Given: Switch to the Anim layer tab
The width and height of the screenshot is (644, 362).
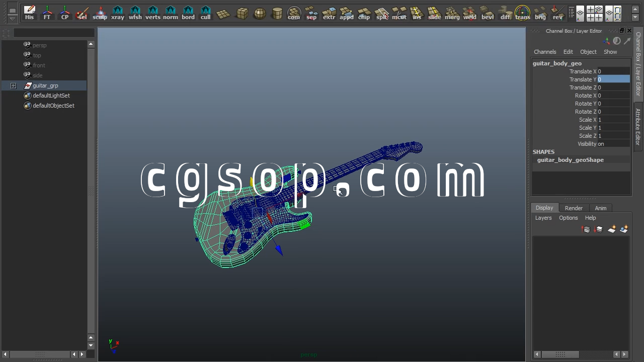Looking at the screenshot, I should click(601, 208).
